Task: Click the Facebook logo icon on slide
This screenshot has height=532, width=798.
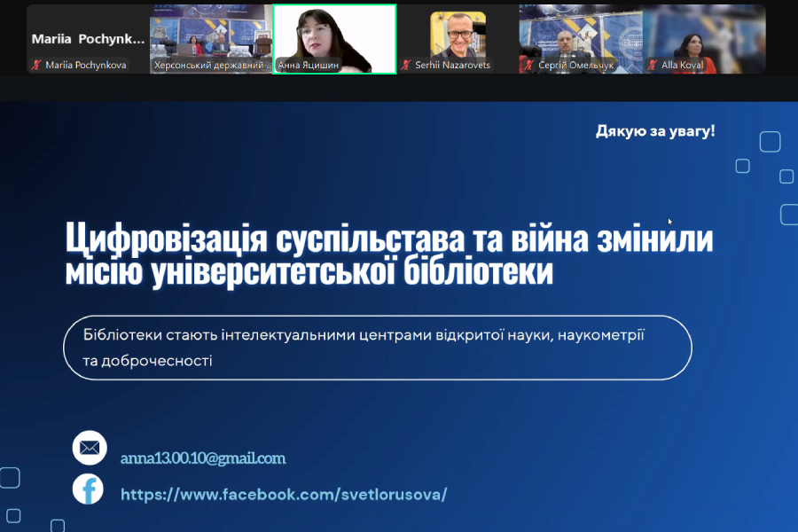Action: coord(88,489)
